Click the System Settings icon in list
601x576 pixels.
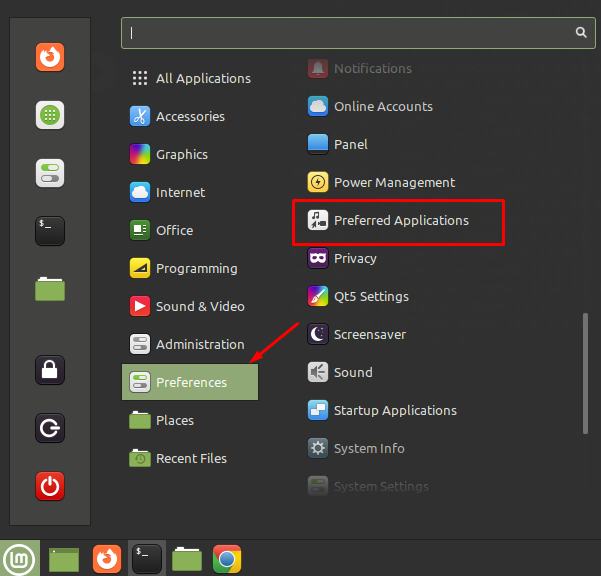318,486
